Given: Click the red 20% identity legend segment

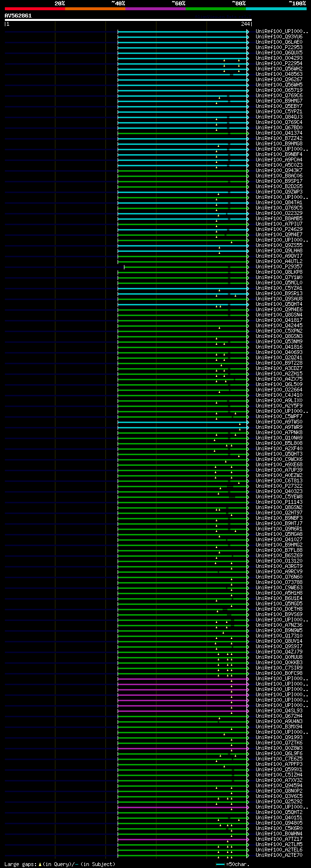Looking at the screenshot, I should tap(35, 9).
